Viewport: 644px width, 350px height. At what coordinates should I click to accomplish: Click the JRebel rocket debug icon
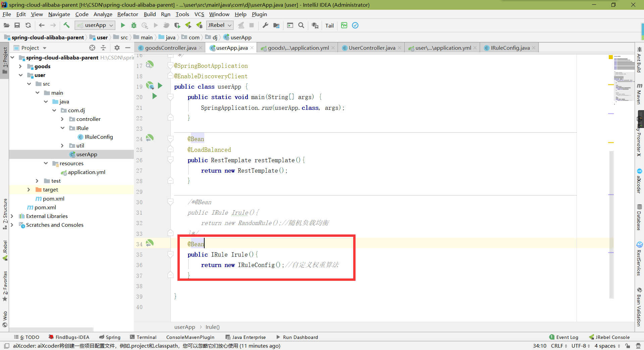coord(200,25)
